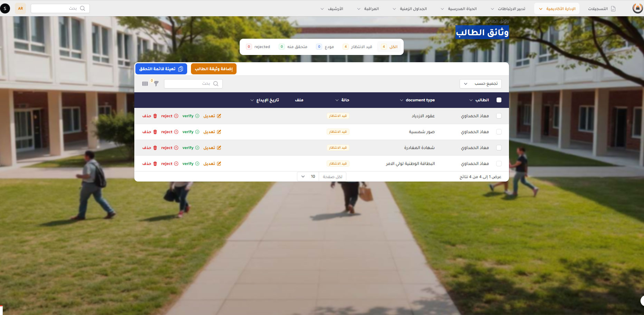
Task: Click reject icon for البطاقة الوطنية row
Action: (x=176, y=164)
